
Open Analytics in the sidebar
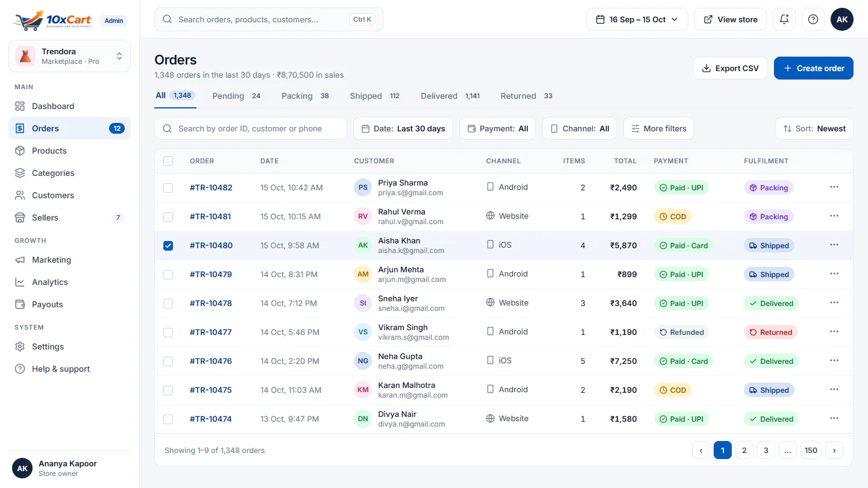pyautogui.click(x=70, y=282)
